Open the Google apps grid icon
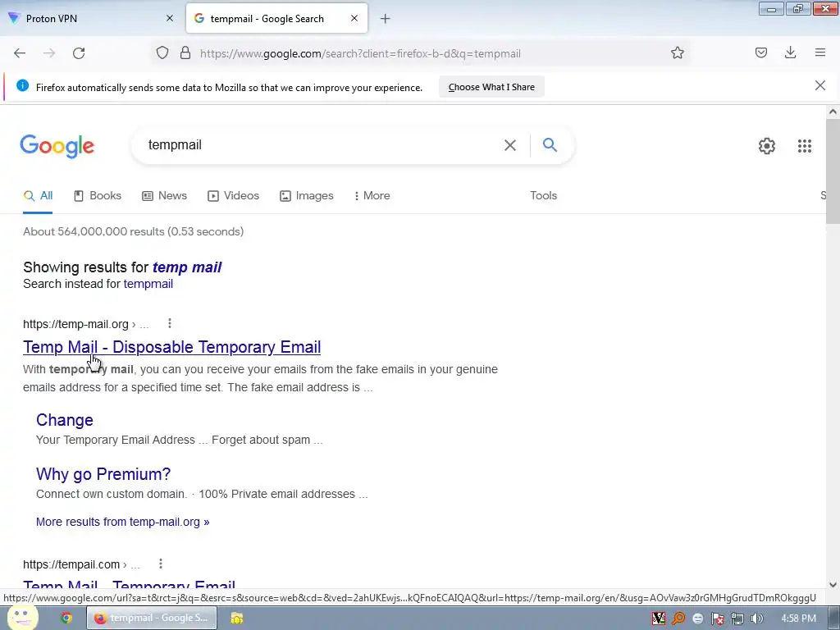This screenshot has height=630, width=840. tap(804, 146)
